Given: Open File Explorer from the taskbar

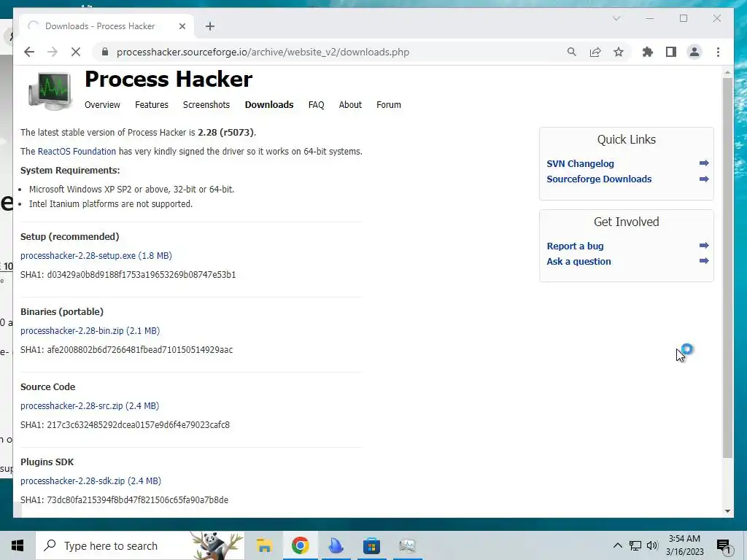Looking at the screenshot, I should point(264,545).
